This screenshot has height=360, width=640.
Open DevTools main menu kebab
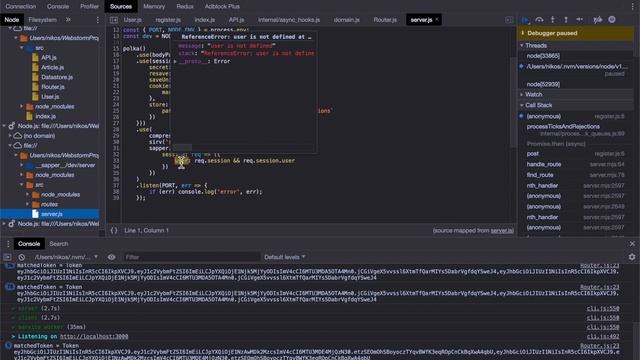(x=633, y=7)
